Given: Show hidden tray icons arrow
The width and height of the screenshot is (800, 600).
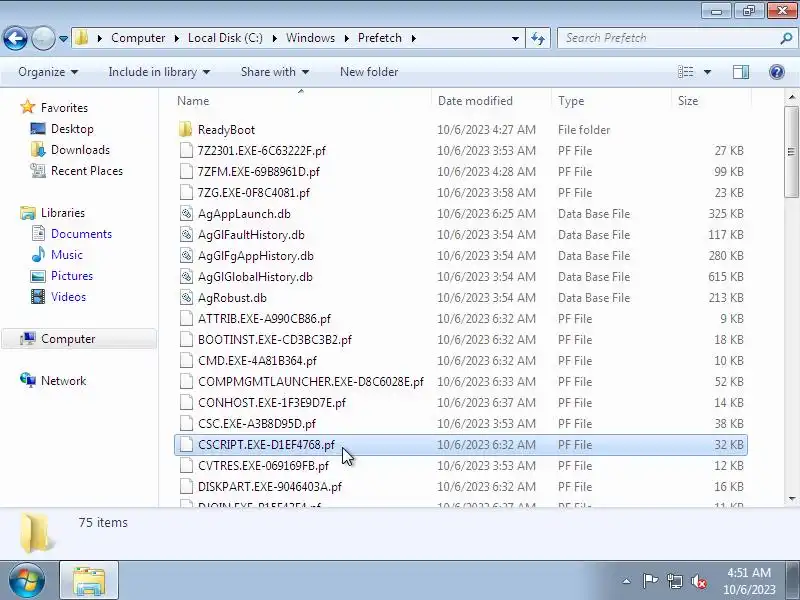Looking at the screenshot, I should click(626, 581).
